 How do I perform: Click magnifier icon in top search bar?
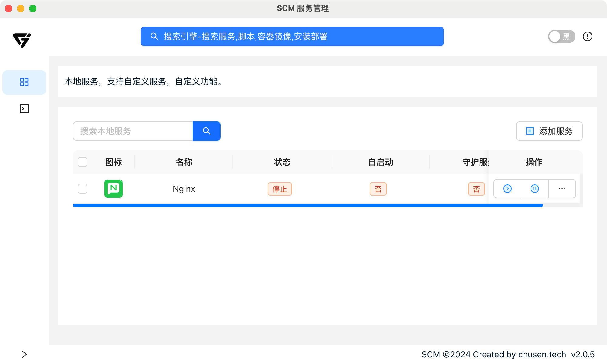[154, 36]
